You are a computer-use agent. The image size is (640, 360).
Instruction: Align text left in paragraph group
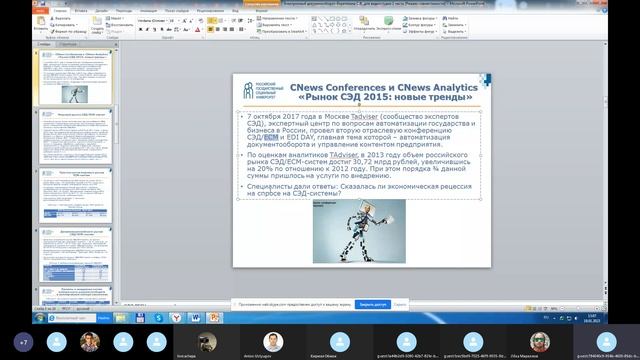coord(211,29)
